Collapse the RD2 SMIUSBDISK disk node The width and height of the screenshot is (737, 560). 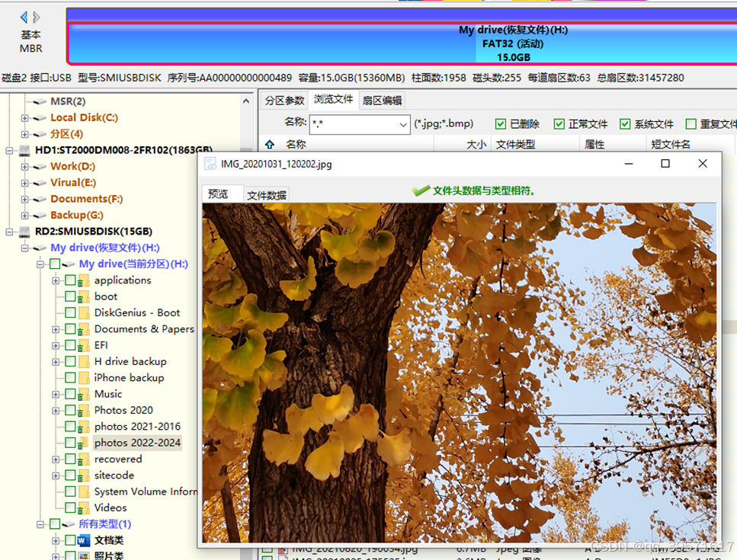click(9, 231)
